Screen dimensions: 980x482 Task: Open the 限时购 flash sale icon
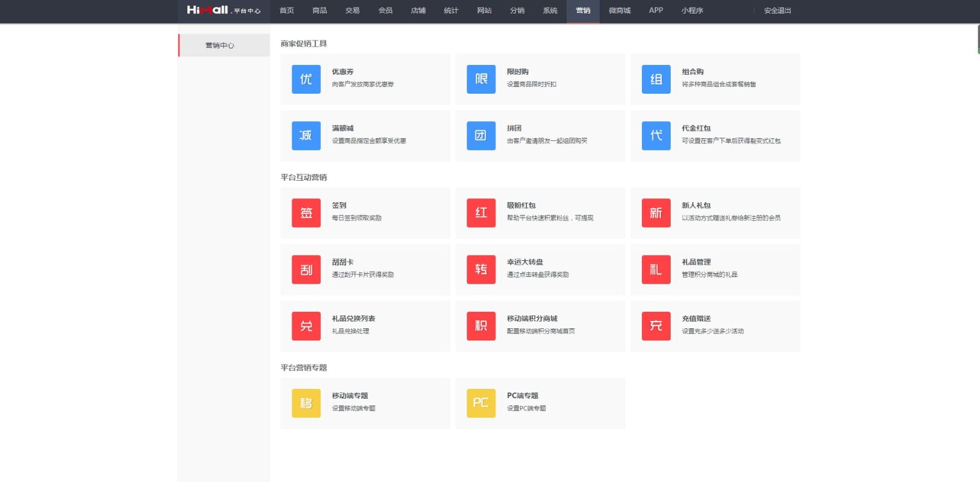click(481, 79)
